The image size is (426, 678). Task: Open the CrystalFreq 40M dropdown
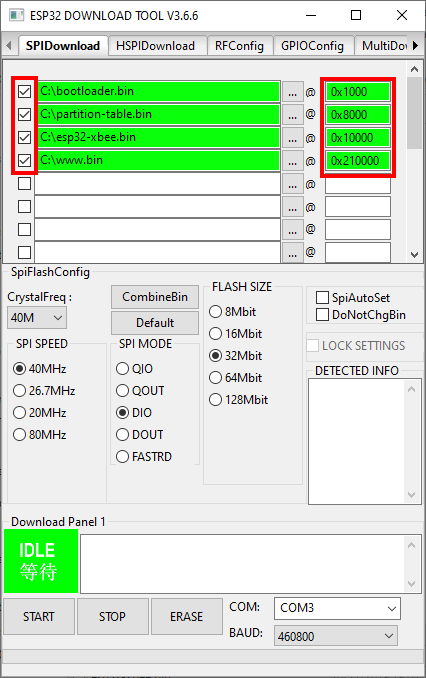(x=37, y=318)
